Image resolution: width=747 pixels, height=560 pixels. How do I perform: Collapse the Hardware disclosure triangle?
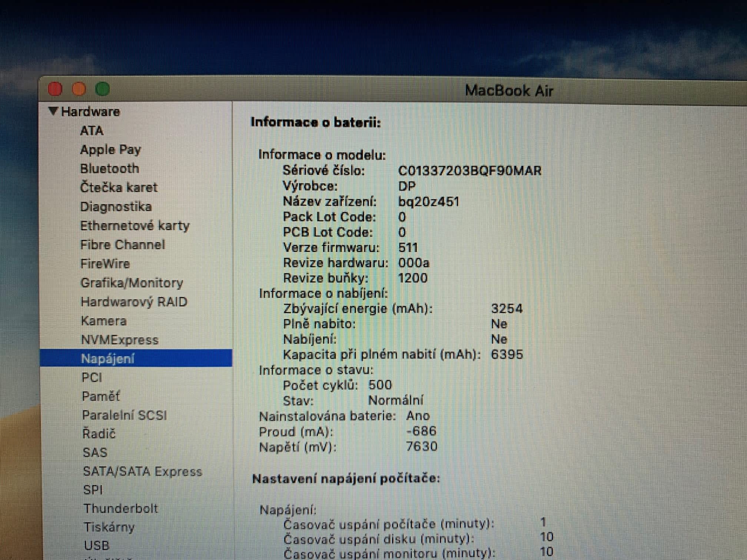(x=54, y=111)
